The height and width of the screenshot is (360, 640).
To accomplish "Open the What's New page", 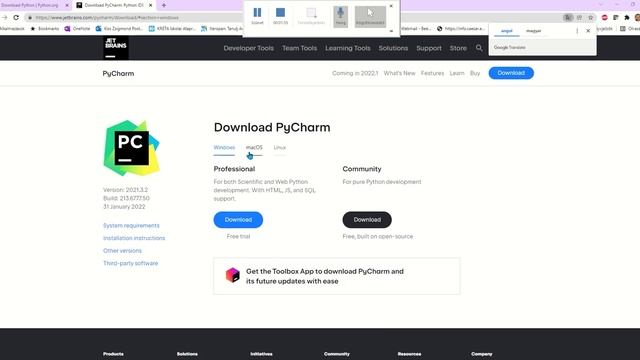I will click(x=399, y=73).
